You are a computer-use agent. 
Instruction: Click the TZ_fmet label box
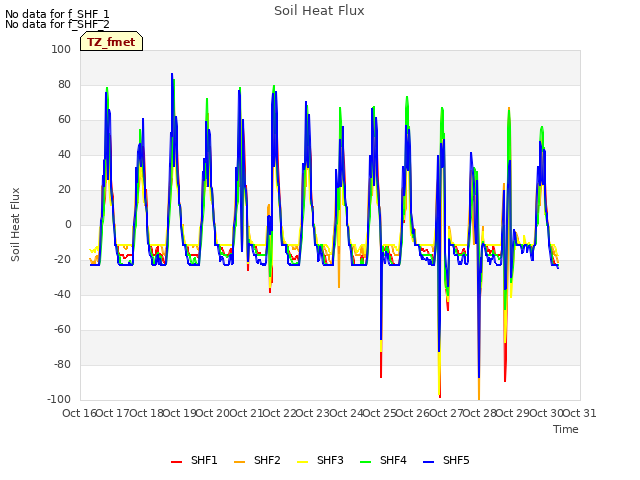111,42
